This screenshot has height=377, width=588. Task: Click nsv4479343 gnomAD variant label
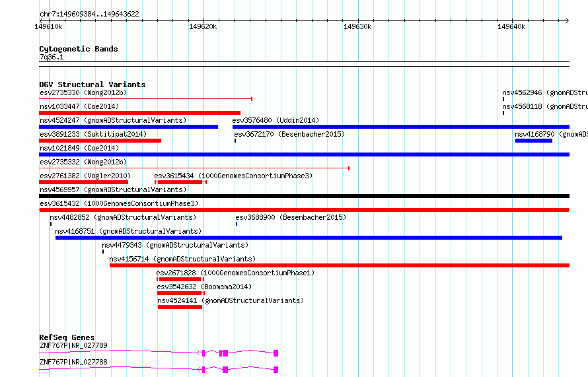(175, 245)
